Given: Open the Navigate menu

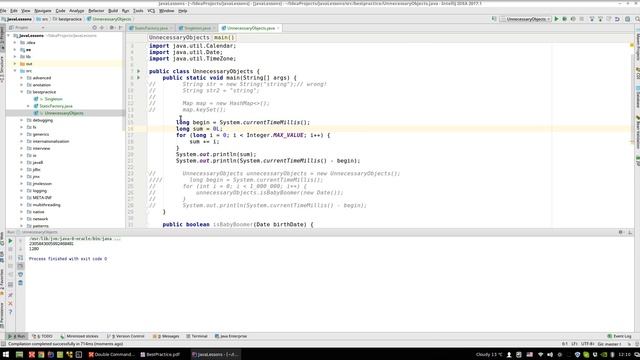Looking at the screenshot, I should click(x=42, y=11).
